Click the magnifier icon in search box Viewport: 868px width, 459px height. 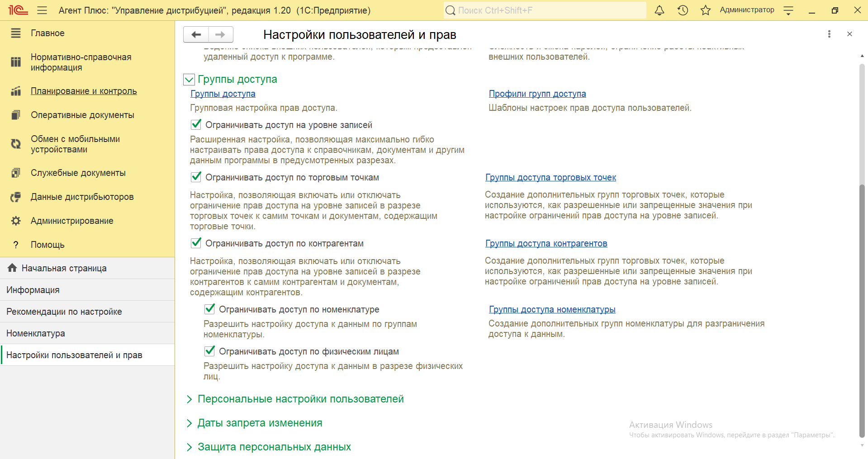click(x=451, y=10)
